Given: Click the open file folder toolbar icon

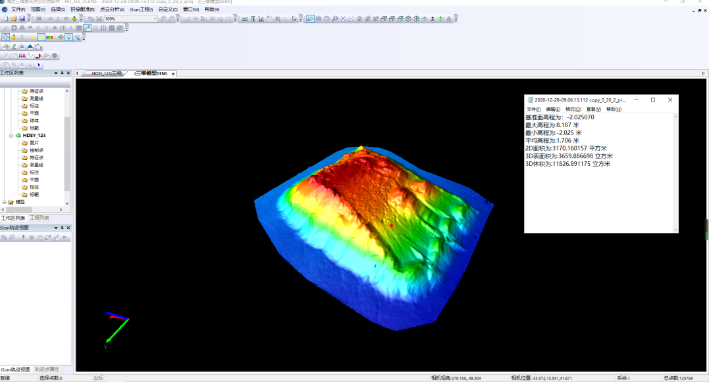Looking at the screenshot, I should click(x=14, y=19).
